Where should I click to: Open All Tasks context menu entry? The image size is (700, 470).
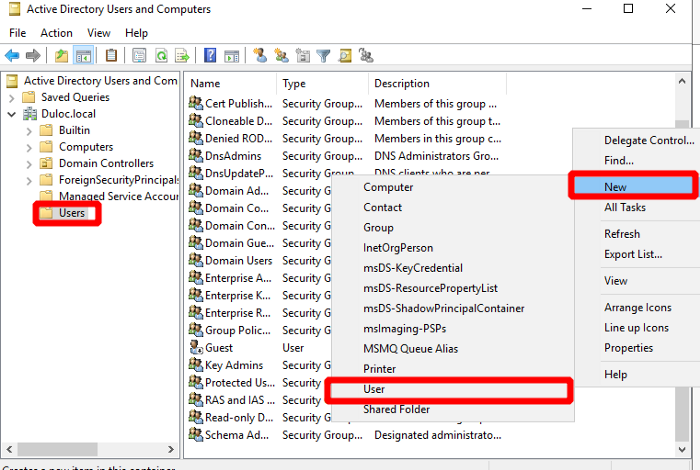point(625,207)
